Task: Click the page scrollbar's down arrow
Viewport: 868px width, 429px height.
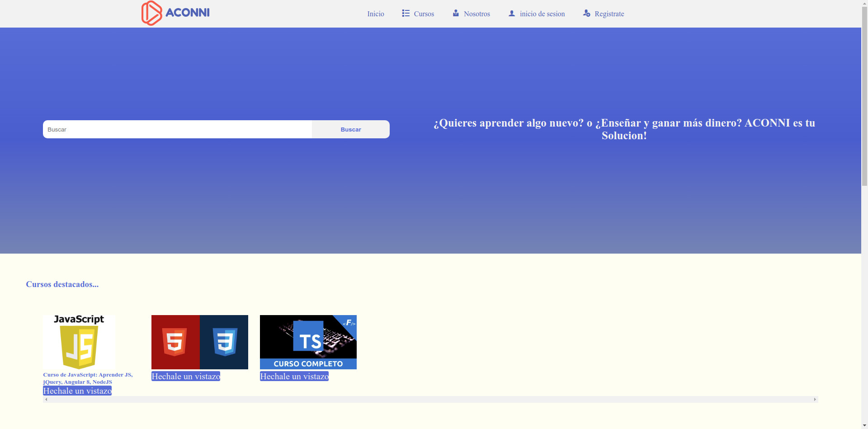Action: pyautogui.click(x=864, y=426)
